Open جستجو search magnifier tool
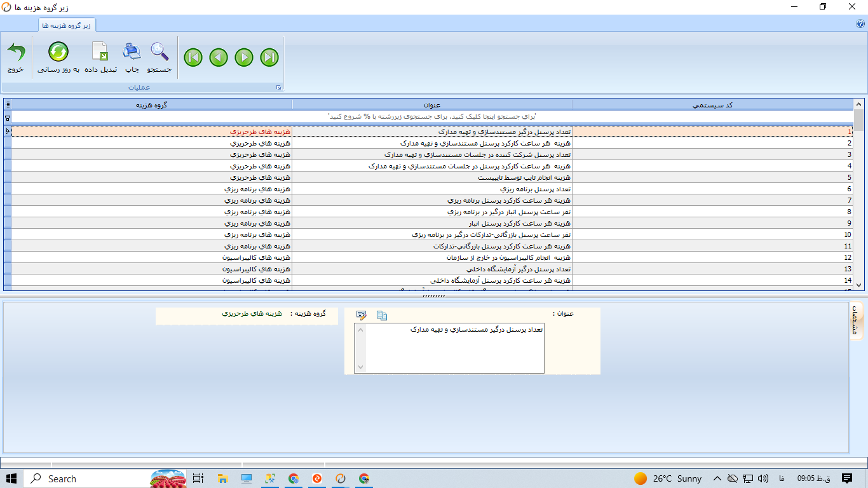The width and height of the screenshot is (868, 488). tap(159, 51)
